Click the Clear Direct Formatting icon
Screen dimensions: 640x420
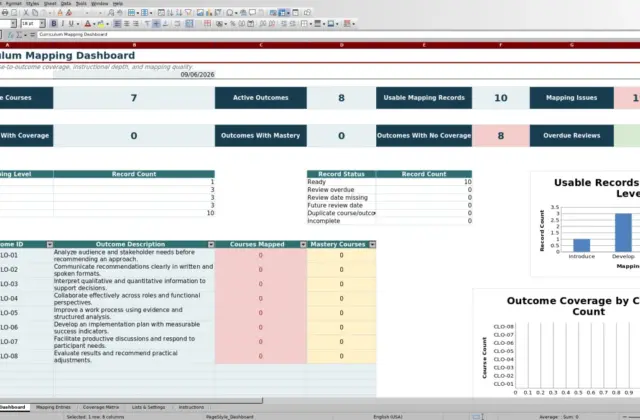[69, 13]
